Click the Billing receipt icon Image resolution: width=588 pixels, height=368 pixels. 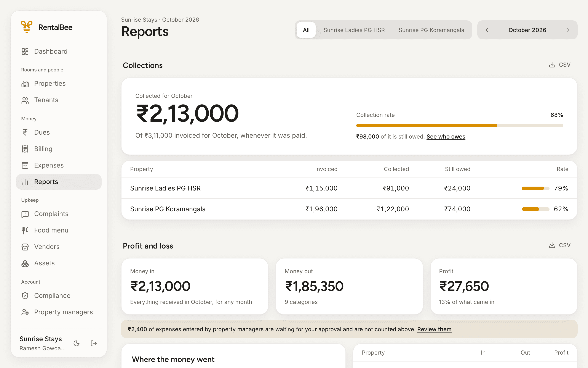point(25,149)
